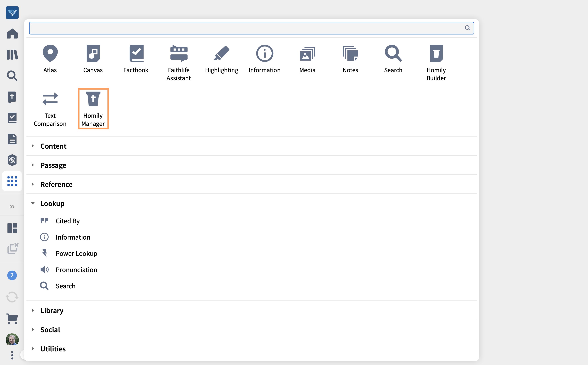Open the Atlas tool
588x365 pixels.
50,59
